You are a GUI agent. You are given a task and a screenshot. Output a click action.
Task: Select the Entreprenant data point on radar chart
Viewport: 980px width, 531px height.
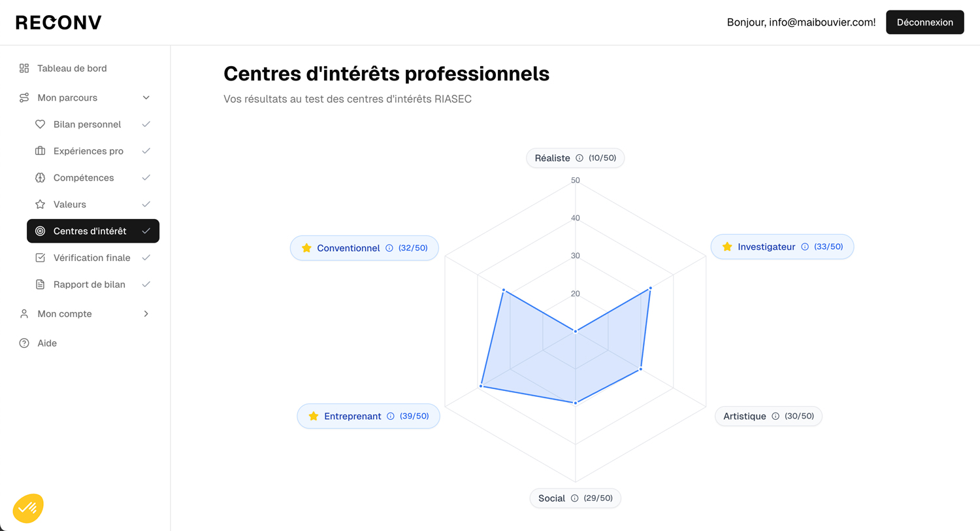point(481,386)
